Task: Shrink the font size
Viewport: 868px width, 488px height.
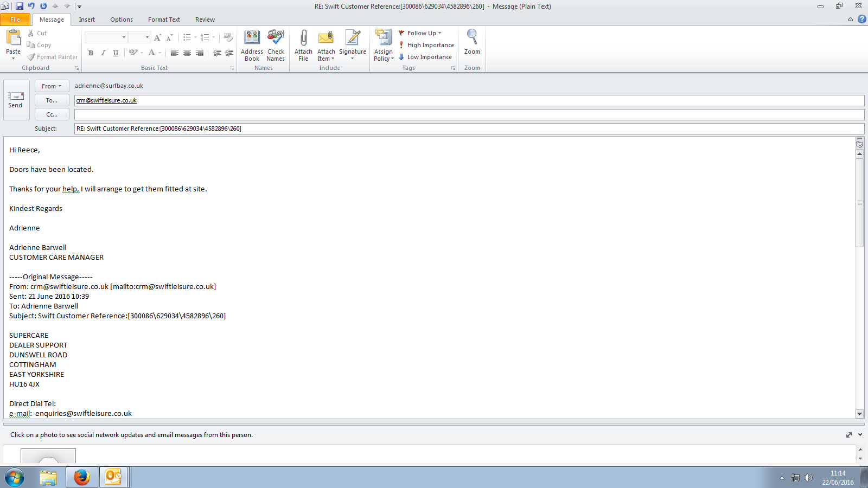Action: click(x=169, y=37)
